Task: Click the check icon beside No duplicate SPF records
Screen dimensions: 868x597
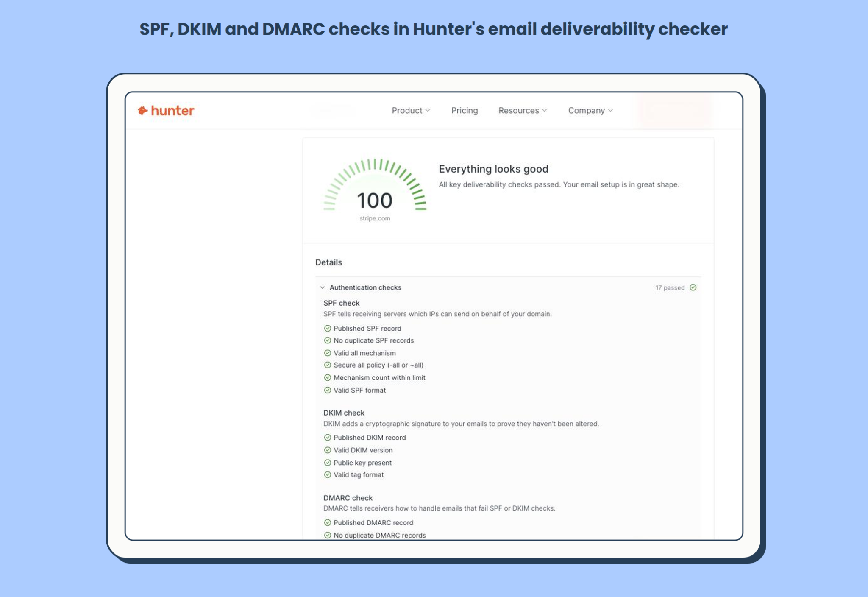Action: pos(327,340)
